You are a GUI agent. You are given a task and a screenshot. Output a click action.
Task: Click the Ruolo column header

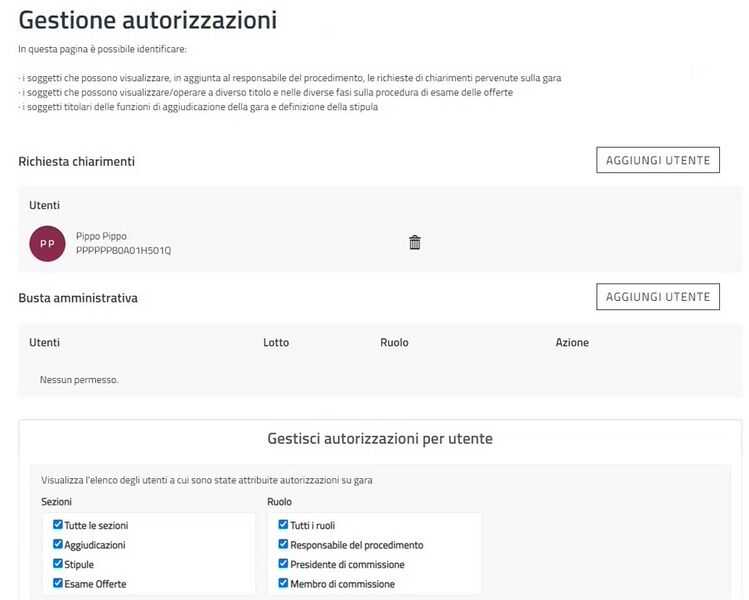394,342
